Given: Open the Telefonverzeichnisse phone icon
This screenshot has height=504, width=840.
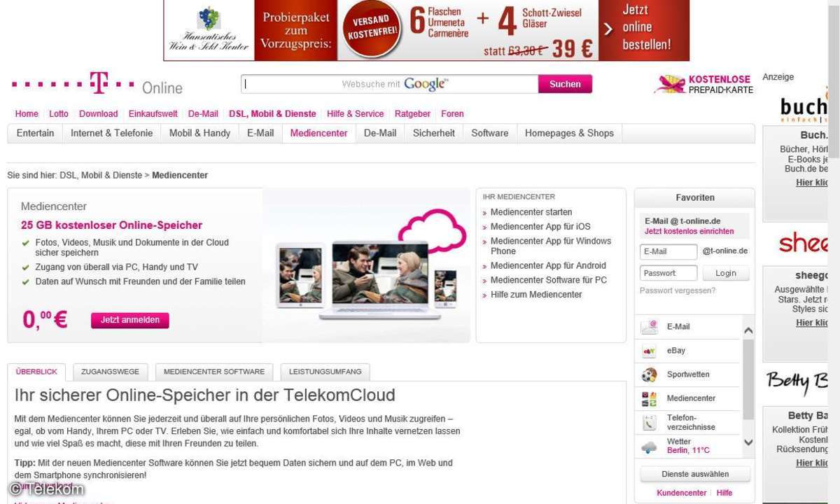Looking at the screenshot, I should (650, 422).
